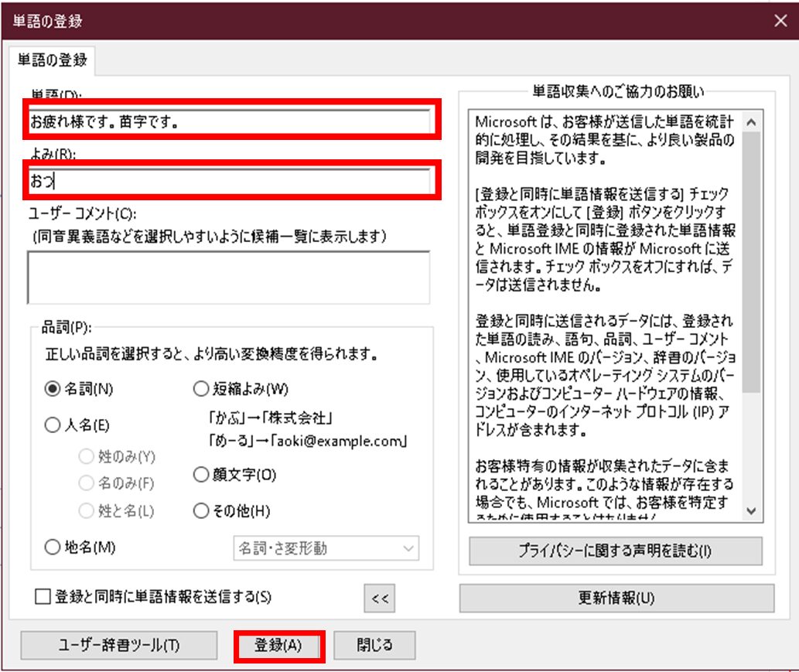This screenshot has width=799, height=672.
Task: Select the 顔文字(O) radio button
Action: tap(201, 474)
